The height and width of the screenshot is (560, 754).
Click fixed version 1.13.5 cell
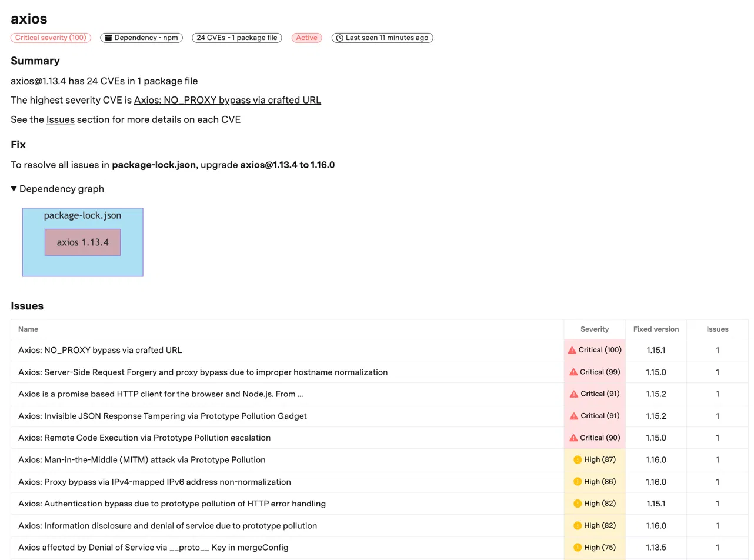656,548
